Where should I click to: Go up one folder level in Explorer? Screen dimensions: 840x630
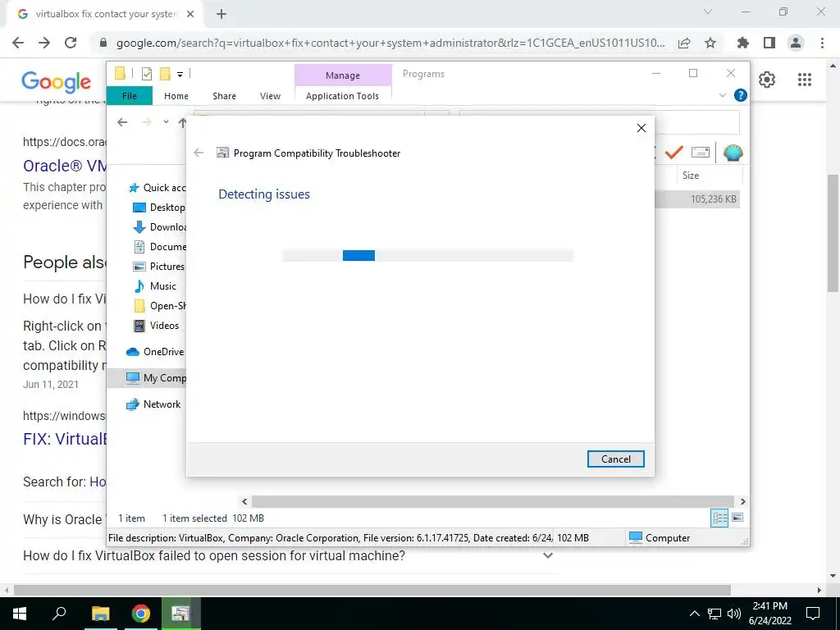tap(182, 123)
